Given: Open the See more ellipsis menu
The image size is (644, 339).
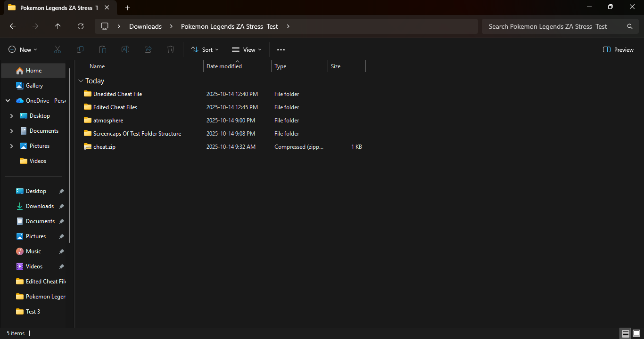Looking at the screenshot, I should pyautogui.click(x=281, y=49).
